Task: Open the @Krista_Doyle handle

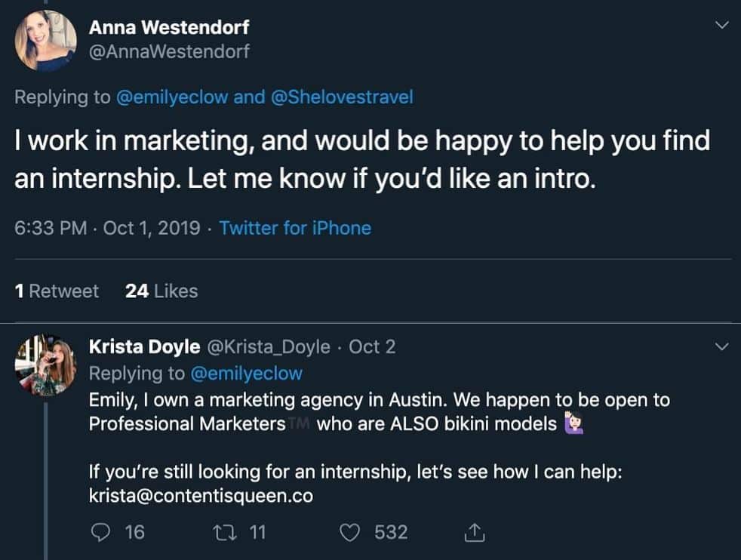Action: click(x=268, y=346)
